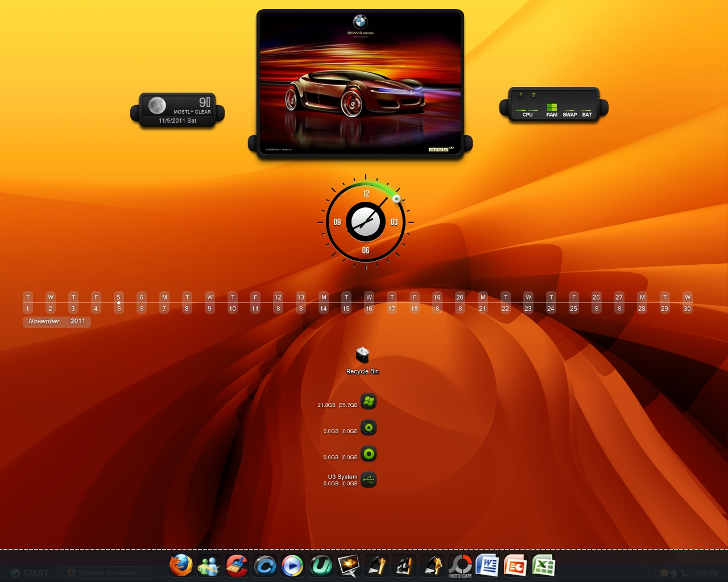Open the 21.8GB Windows drive
Viewport: 728px width, 582px height.
click(369, 402)
